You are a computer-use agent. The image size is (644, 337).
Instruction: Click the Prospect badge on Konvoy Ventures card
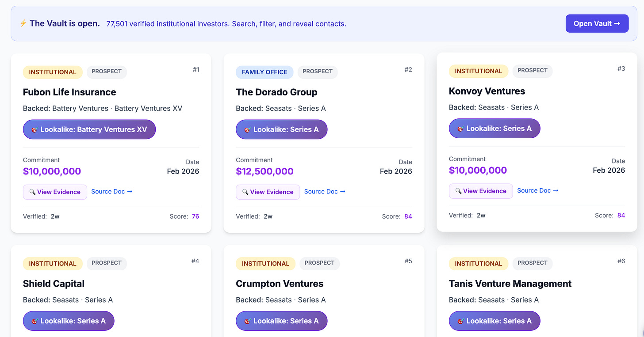pyautogui.click(x=532, y=71)
